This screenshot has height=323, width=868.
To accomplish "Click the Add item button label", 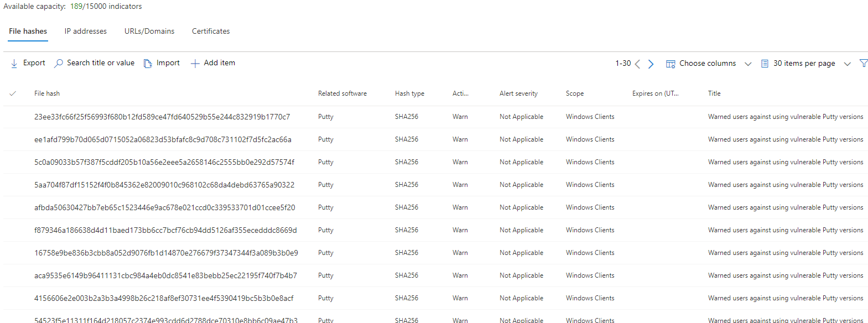I will 220,63.
